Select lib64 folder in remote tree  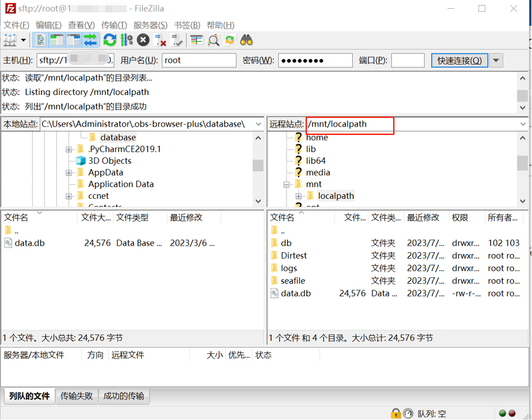pos(316,161)
